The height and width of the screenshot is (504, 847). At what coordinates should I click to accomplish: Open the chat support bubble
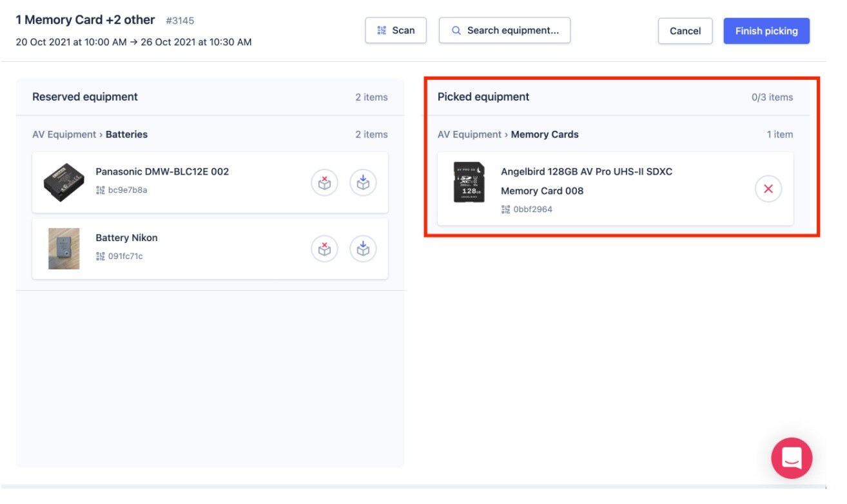(792, 458)
